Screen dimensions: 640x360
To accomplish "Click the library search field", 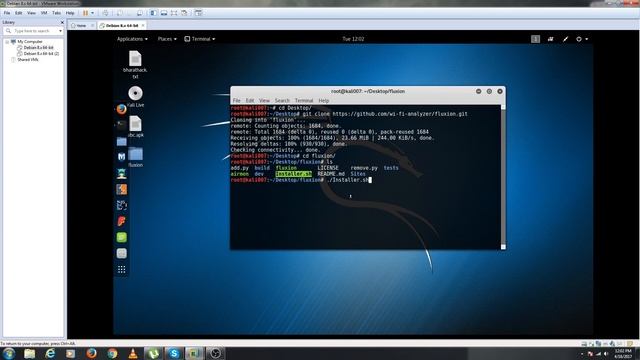I will click(33, 31).
